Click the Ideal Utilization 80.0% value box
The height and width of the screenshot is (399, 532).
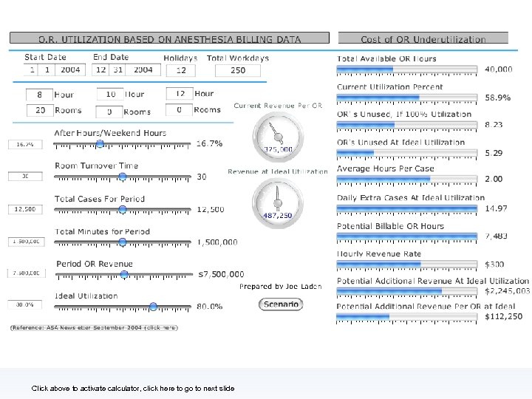pos(25,304)
